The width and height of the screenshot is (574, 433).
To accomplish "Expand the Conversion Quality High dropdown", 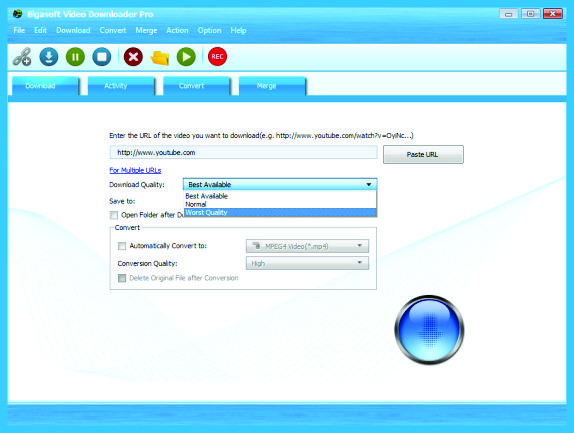I will tap(307, 263).
